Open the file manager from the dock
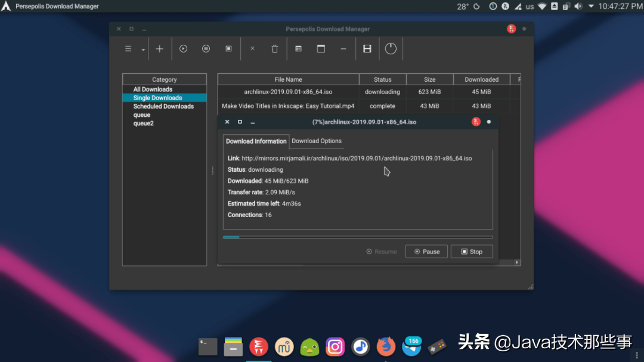644x362 pixels. (233, 347)
